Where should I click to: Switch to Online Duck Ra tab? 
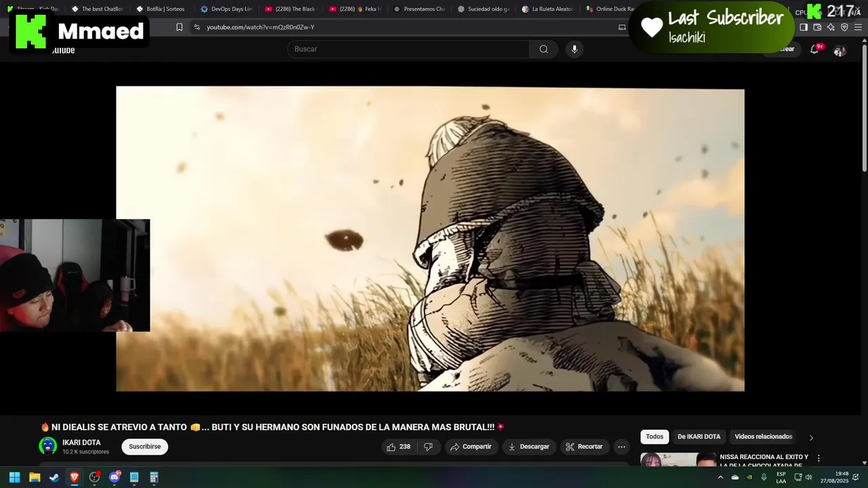(x=609, y=9)
